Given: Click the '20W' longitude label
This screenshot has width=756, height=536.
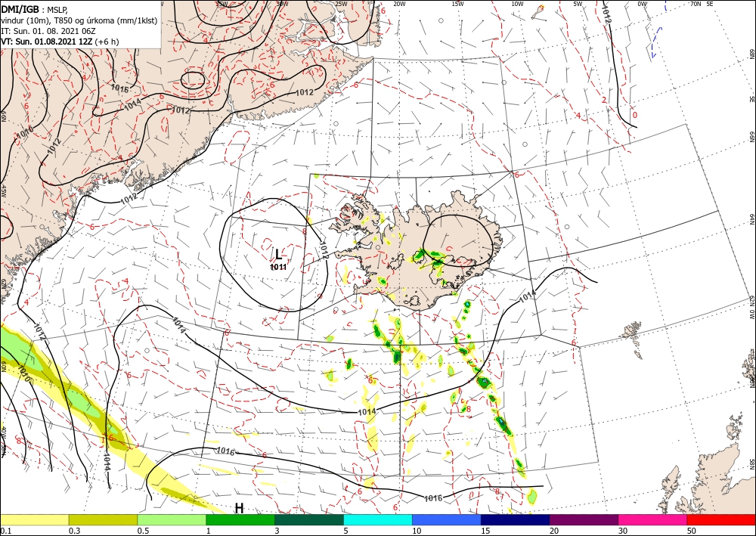Looking at the screenshot, I should coord(399,4).
